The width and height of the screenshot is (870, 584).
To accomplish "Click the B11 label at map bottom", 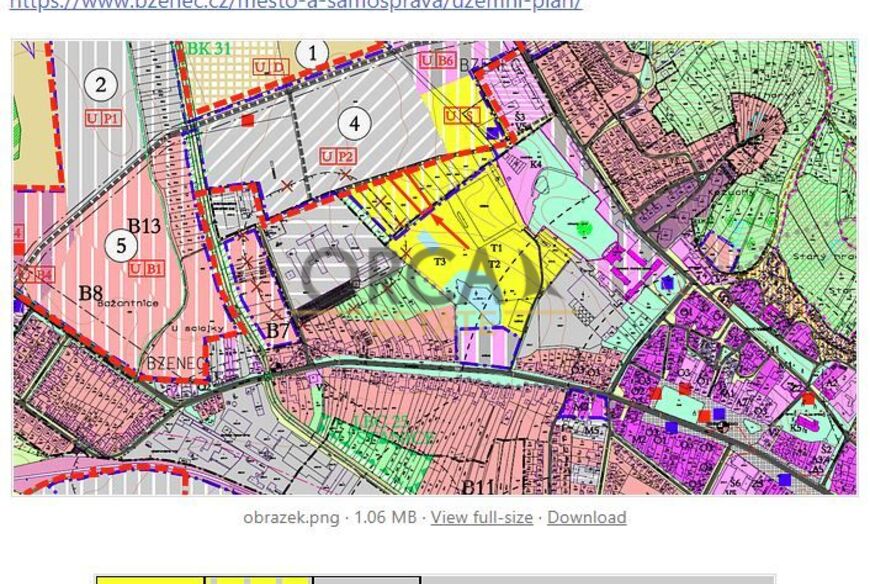I will (477, 487).
